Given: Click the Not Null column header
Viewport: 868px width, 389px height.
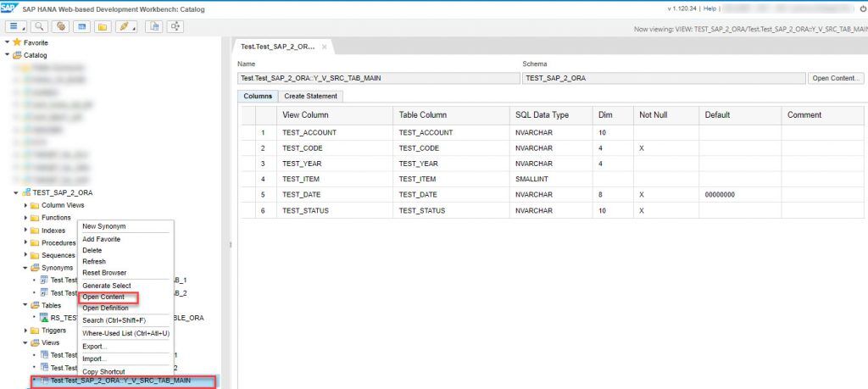Looking at the screenshot, I should (666, 115).
